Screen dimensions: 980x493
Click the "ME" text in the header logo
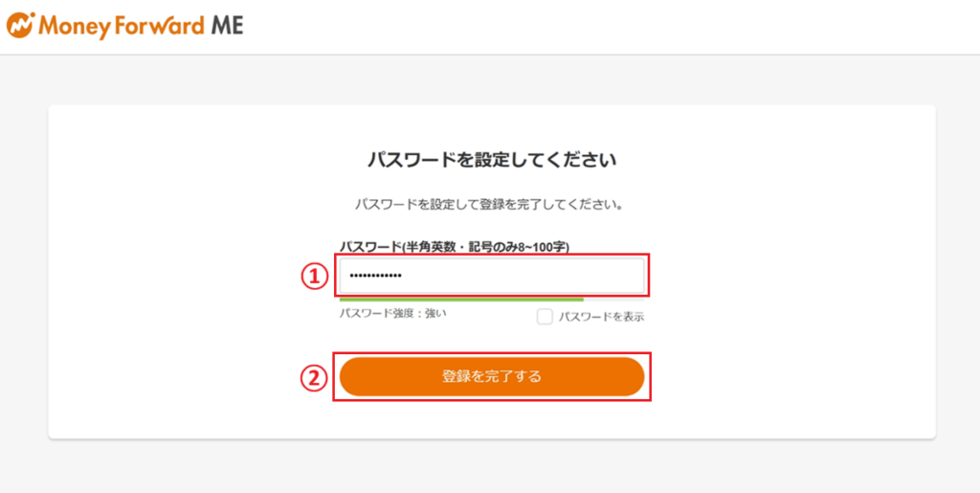tap(227, 26)
